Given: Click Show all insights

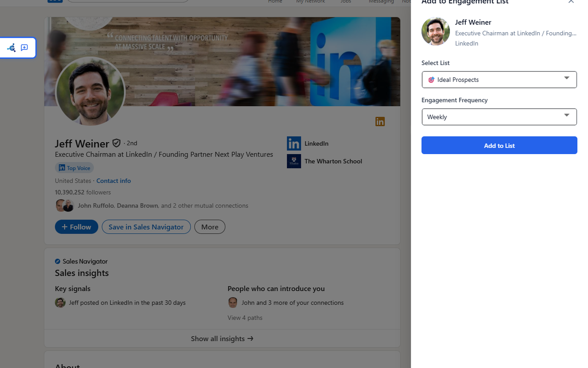Looking at the screenshot, I should tap(222, 339).
